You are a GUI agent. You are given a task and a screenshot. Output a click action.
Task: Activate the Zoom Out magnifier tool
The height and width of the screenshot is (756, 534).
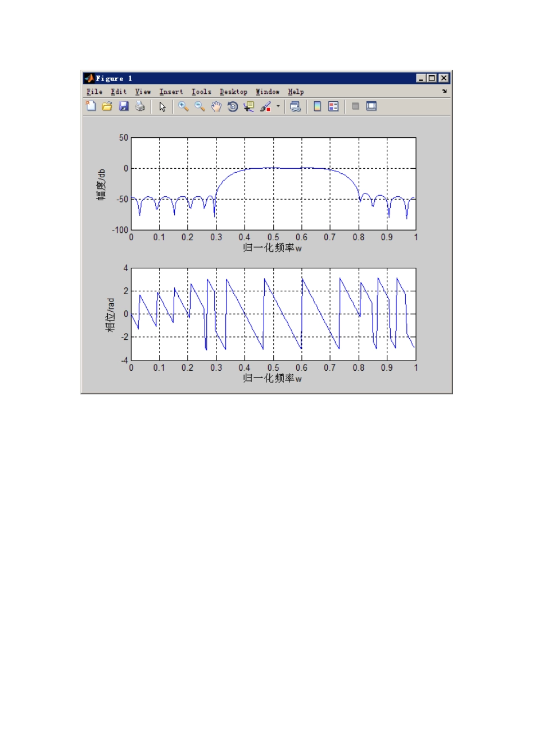pos(200,106)
